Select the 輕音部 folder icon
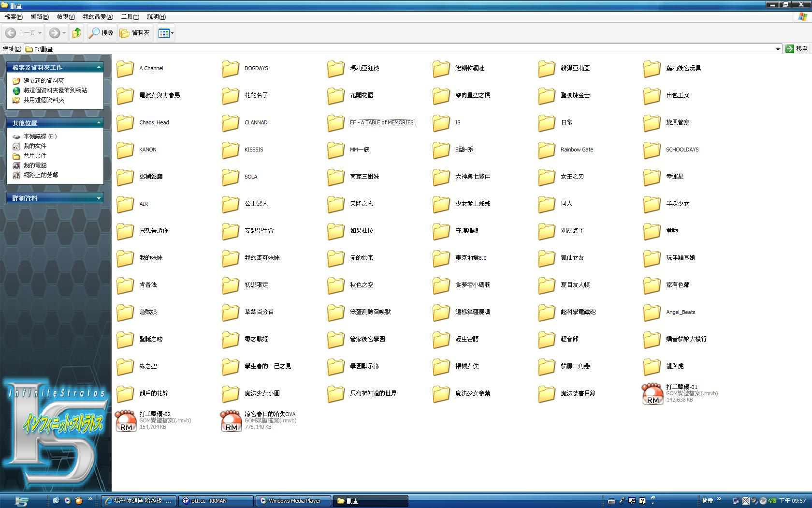812x508 pixels. click(x=547, y=340)
